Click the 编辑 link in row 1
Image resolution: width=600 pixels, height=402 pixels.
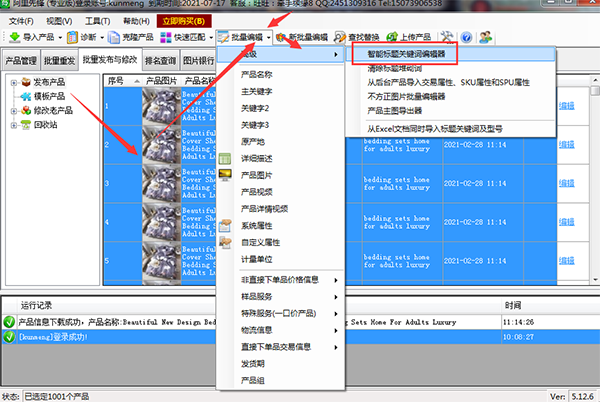(566, 106)
